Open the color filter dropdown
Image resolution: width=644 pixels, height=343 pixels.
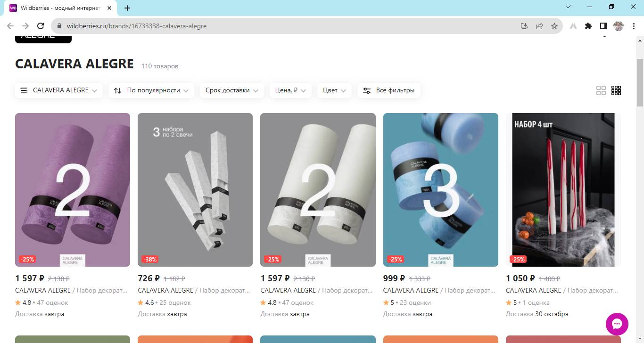(x=334, y=90)
